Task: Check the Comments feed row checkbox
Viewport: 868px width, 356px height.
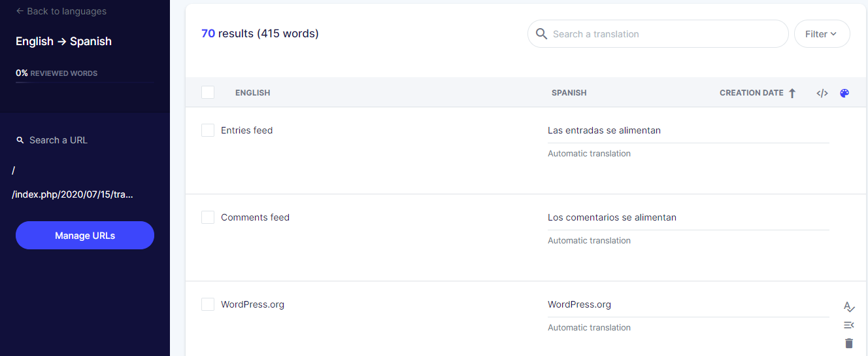Action: click(208, 217)
